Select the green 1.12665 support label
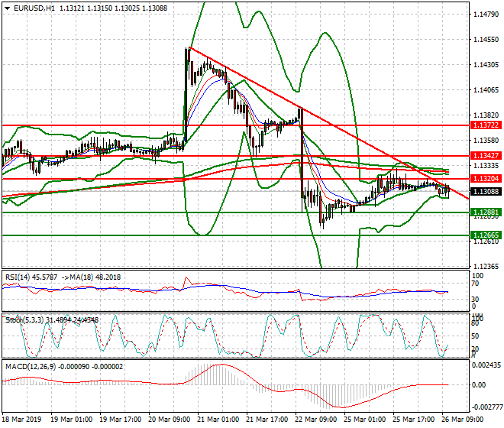Viewport: 504px width, 428px height. click(486, 235)
